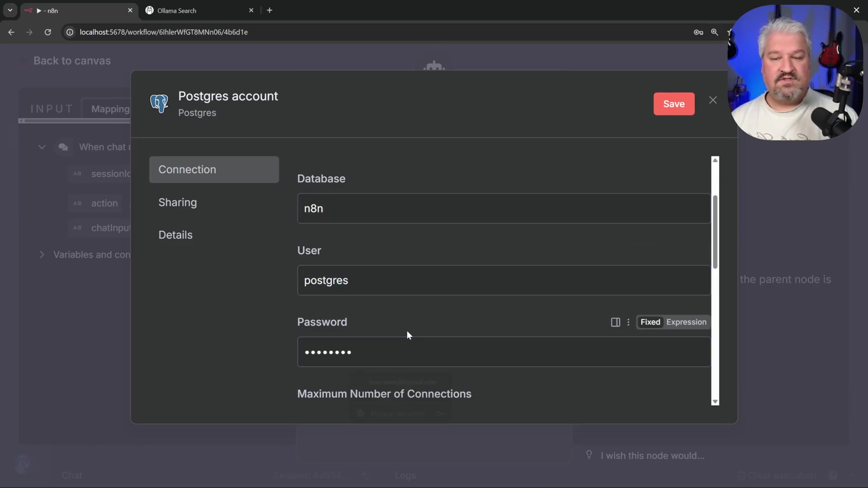Click the Database input field

coord(504,208)
